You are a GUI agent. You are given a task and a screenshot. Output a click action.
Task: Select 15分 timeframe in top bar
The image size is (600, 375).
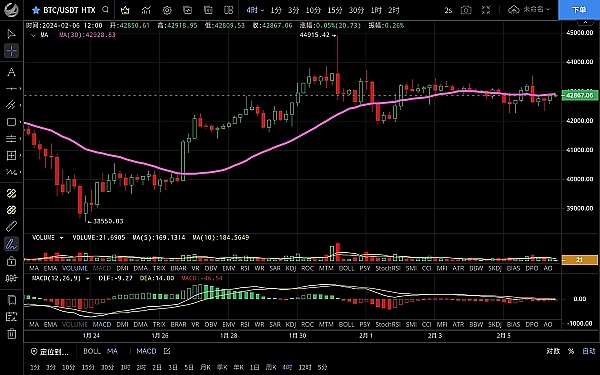click(334, 10)
